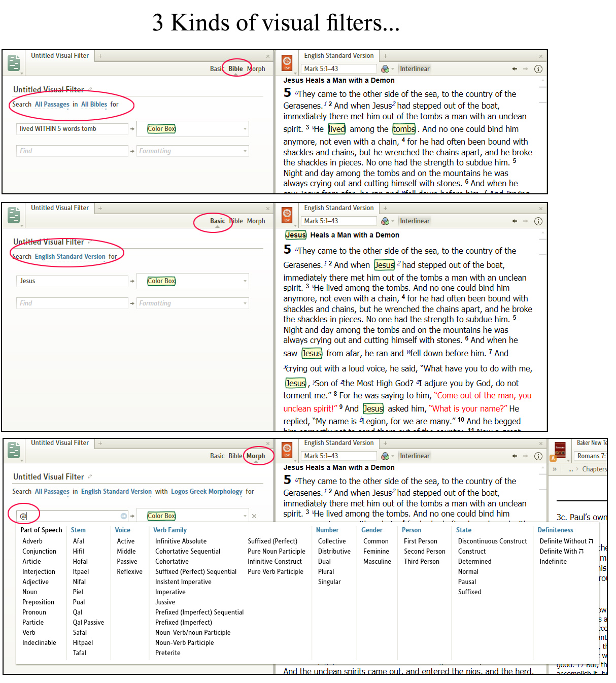Select 'Jussive' under Verb Family
This screenshot has height=683, width=616.
tap(165, 602)
